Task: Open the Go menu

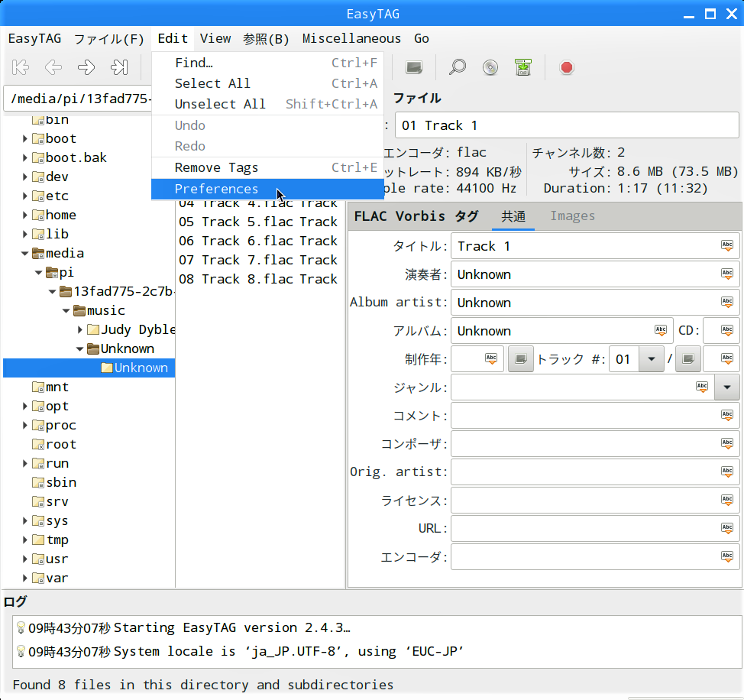Action: pos(422,38)
